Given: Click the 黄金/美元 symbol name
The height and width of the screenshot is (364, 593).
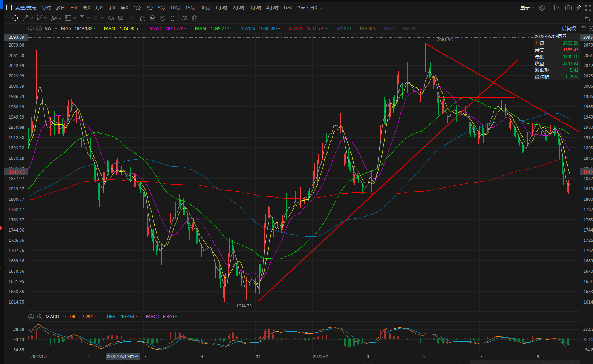Looking at the screenshot, I should click(26, 8).
